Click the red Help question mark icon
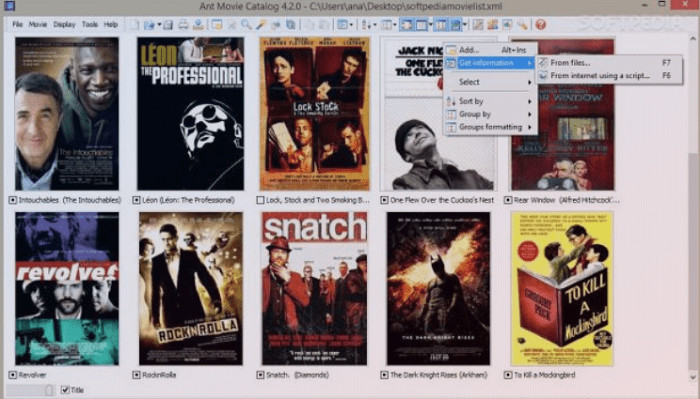The image size is (700, 399). (541, 25)
